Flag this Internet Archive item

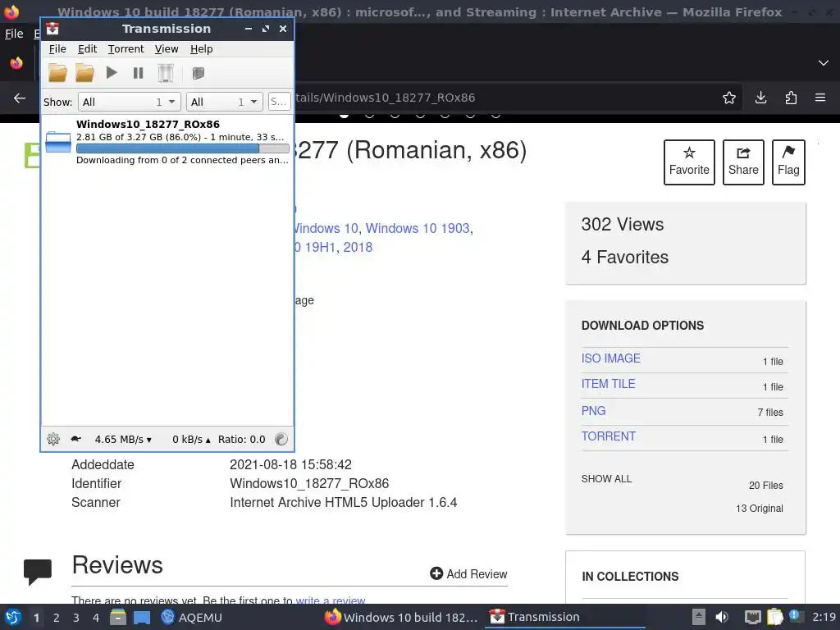[788, 162]
